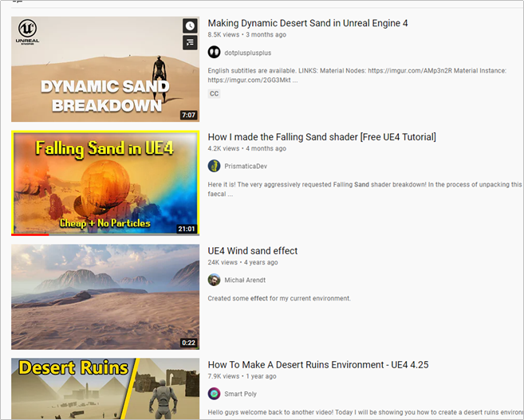The height and width of the screenshot is (420, 524).
Task: Click Add to queue icon on Dynamic Sand thumbnail
Action: click(x=190, y=42)
